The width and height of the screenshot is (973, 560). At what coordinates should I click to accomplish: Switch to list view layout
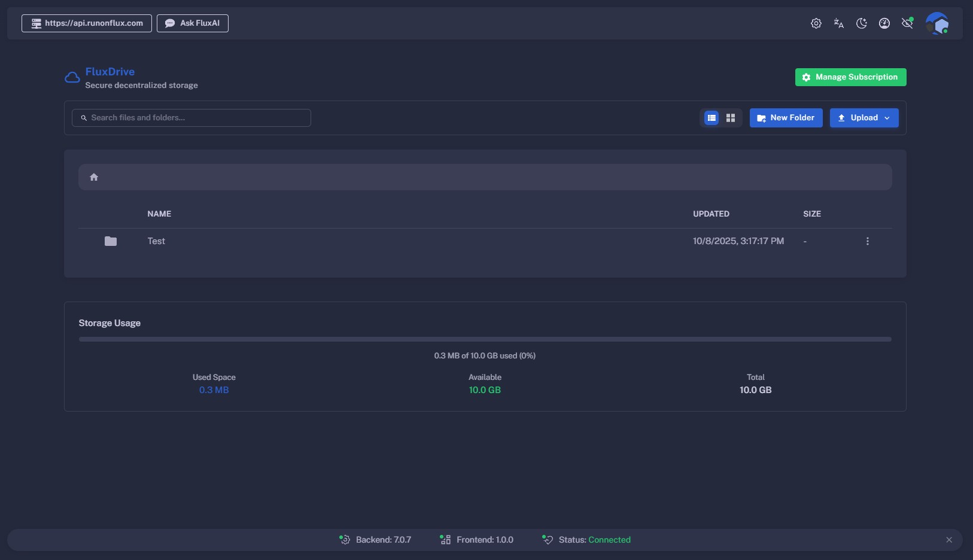point(711,118)
